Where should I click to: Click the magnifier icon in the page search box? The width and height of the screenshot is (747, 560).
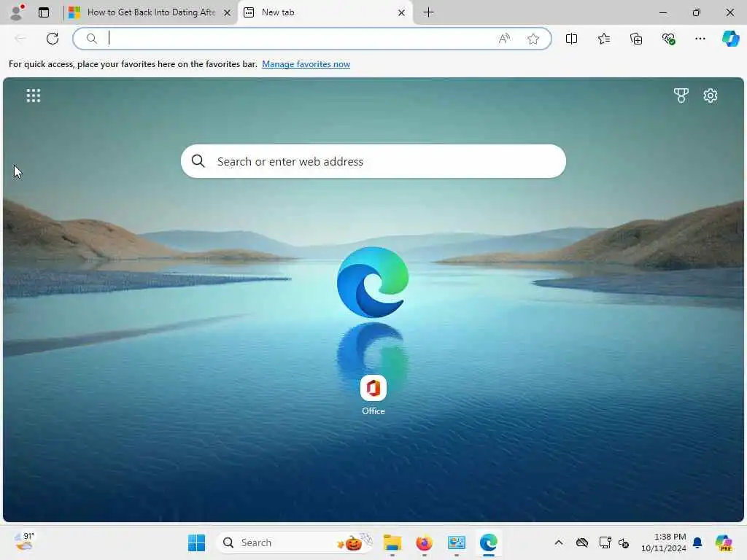pos(198,161)
